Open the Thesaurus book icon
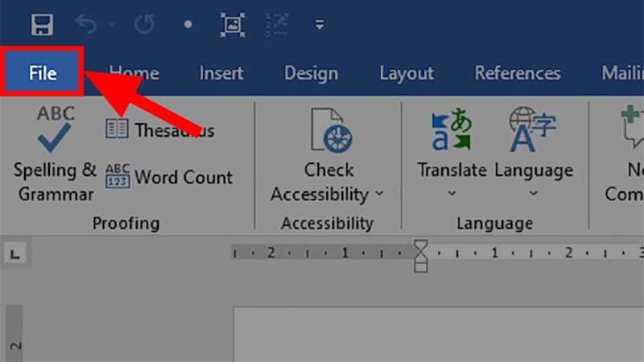Image resolution: width=644 pixels, height=362 pixels. tap(117, 129)
